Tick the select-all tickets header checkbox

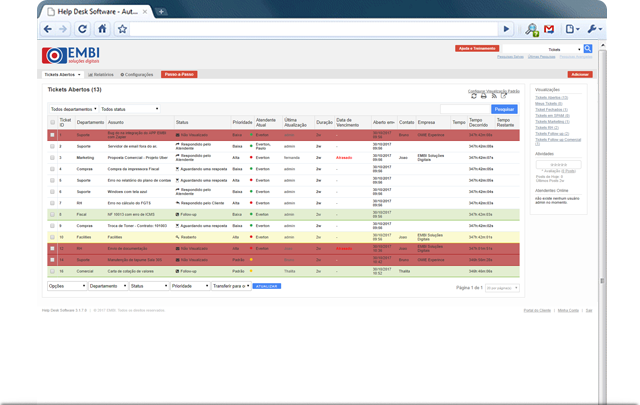coord(52,122)
